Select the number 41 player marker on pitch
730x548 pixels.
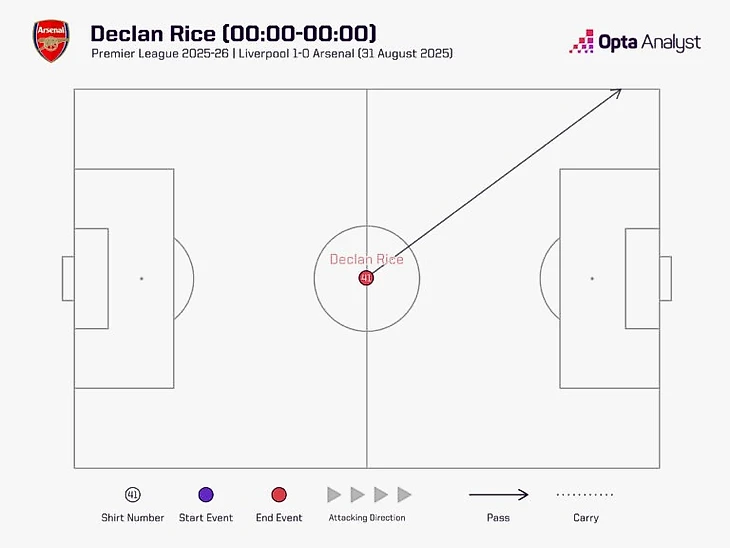366,277
